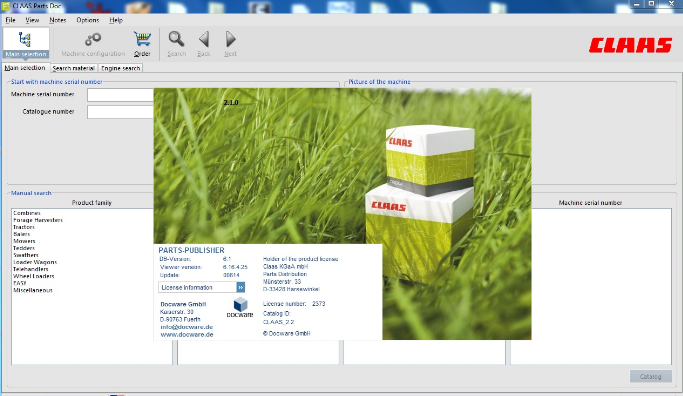Open Machine configuration gears icon
This screenshot has width=683, height=396.
click(x=93, y=44)
